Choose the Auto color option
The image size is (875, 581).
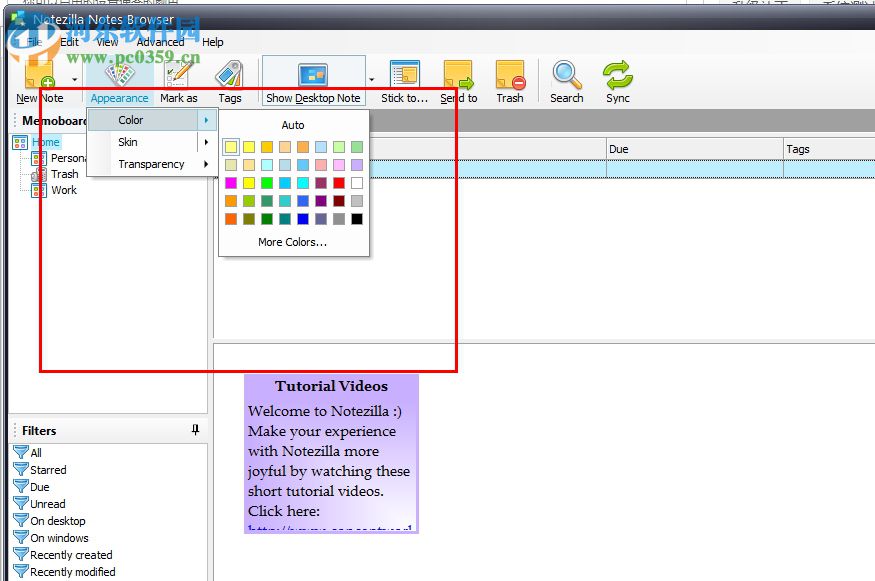[293, 125]
